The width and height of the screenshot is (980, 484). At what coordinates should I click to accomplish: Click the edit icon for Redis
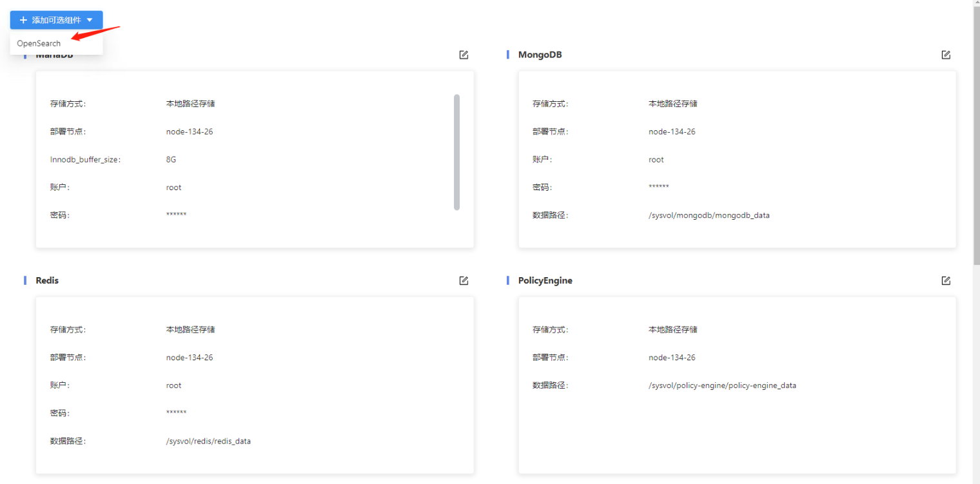[464, 280]
